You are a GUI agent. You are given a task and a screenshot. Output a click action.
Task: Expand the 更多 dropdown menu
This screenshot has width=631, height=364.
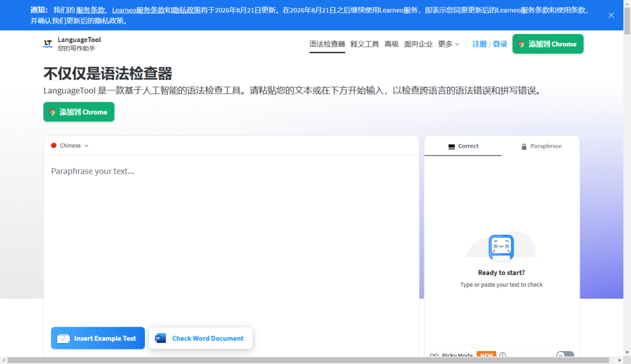[x=448, y=44]
